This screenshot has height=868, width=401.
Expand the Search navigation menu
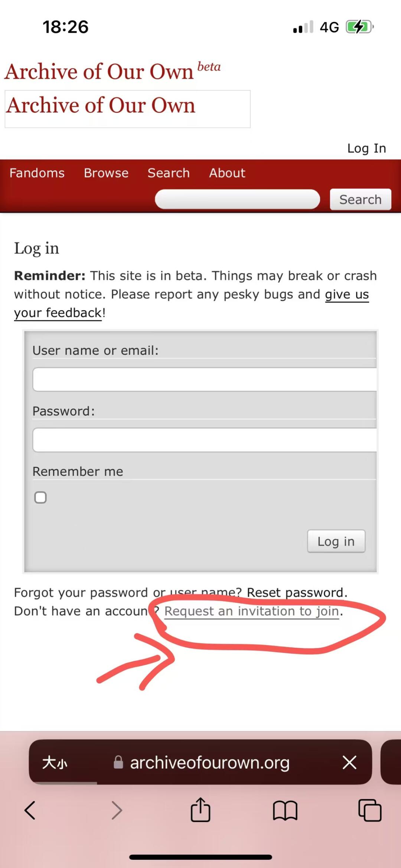coord(169,173)
